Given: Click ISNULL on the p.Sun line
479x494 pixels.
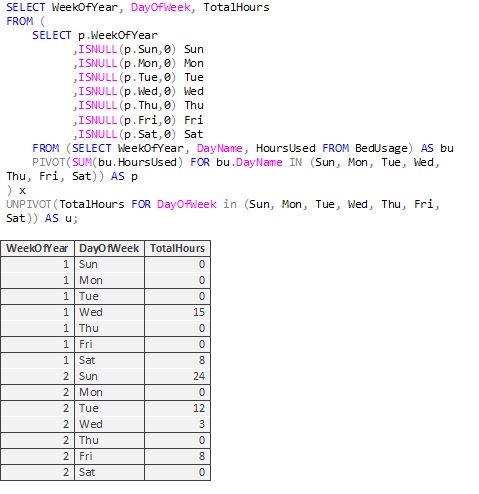Looking at the screenshot, I should click(98, 49).
